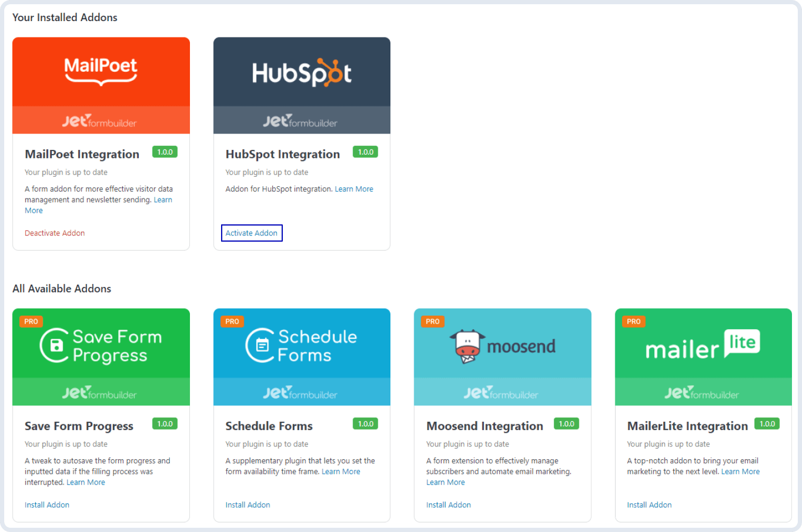The height and width of the screenshot is (532, 802).
Task: Install the Schedule Forms addon
Action: [248, 505]
